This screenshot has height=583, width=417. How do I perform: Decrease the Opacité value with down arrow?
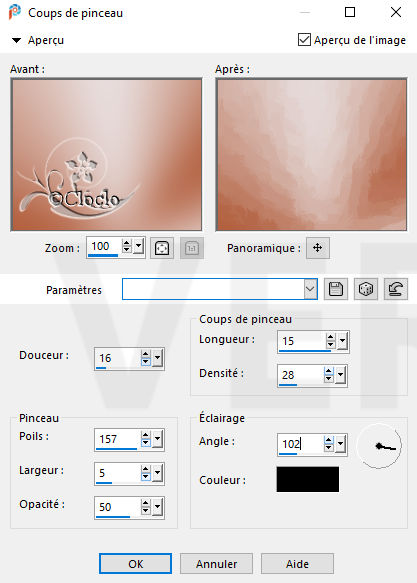[146, 511]
